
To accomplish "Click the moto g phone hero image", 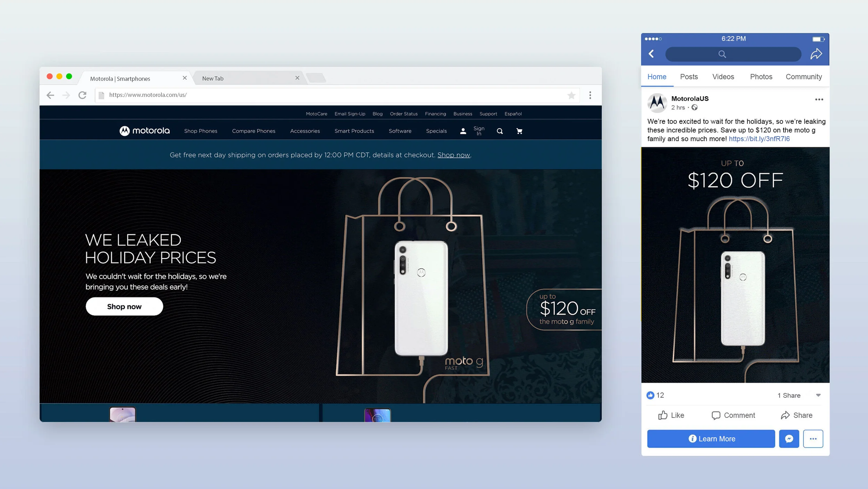I will click(421, 298).
